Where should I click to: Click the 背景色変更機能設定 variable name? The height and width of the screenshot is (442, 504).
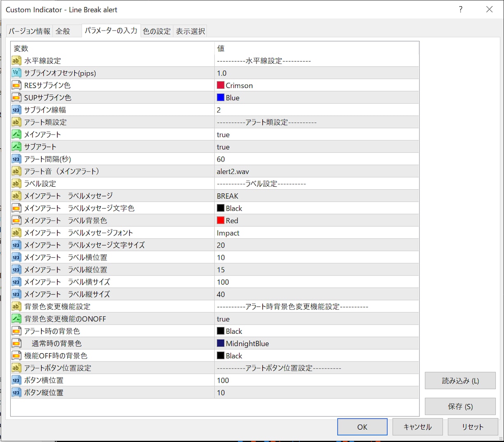(57, 307)
